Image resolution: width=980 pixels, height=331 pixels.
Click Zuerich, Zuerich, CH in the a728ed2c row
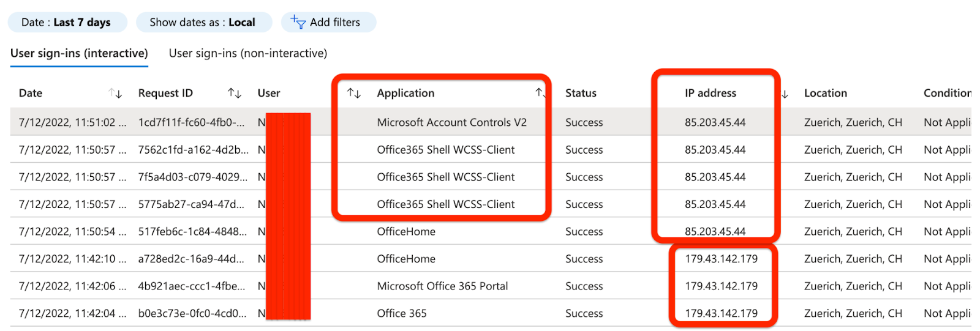853,259
